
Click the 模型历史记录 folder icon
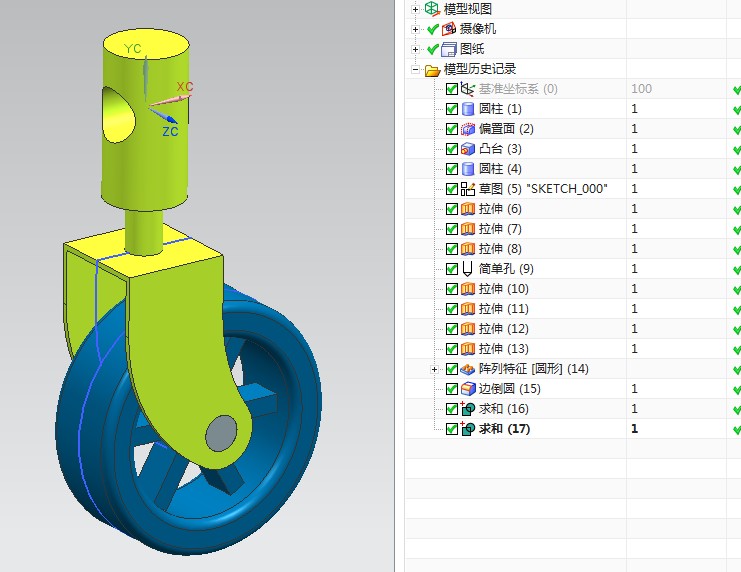click(432, 69)
